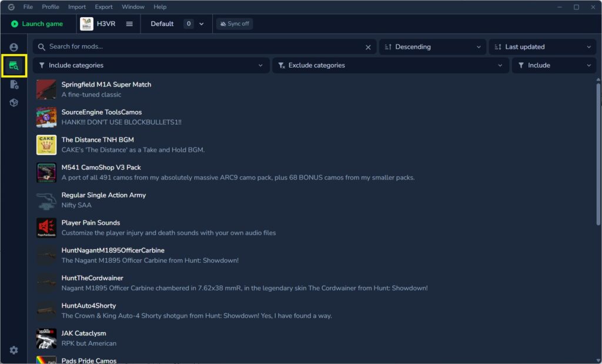Open the Last updated sort dropdown
This screenshot has width=602, height=364.
[x=541, y=46]
